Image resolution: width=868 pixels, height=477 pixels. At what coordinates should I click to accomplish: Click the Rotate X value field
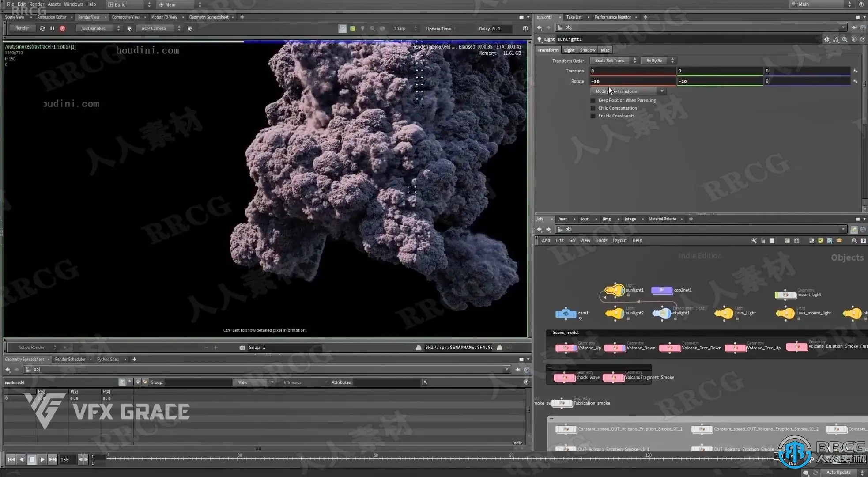(x=632, y=81)
